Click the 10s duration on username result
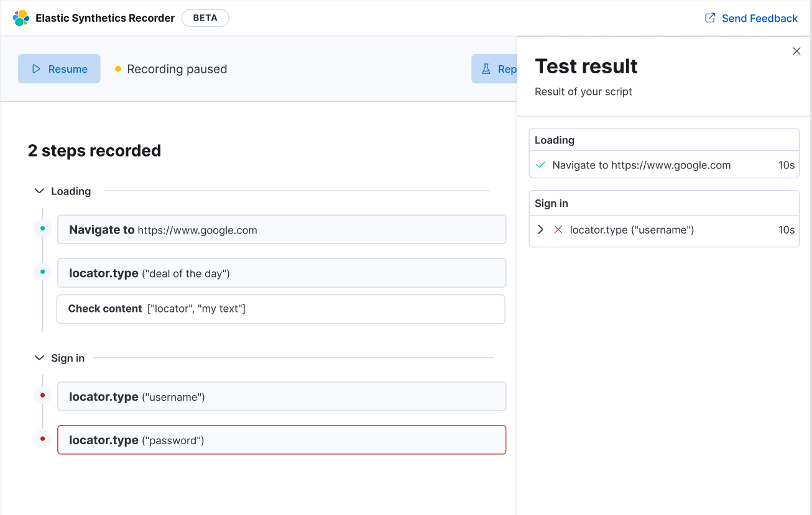The image size is (812, 515). pyautogui.click(x=787, y=230)
